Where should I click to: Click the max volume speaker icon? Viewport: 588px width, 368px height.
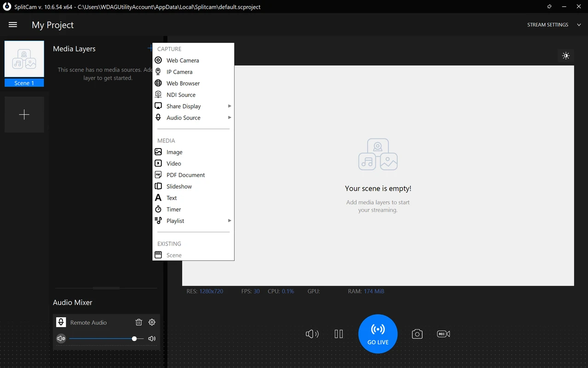tap(152, 339)
